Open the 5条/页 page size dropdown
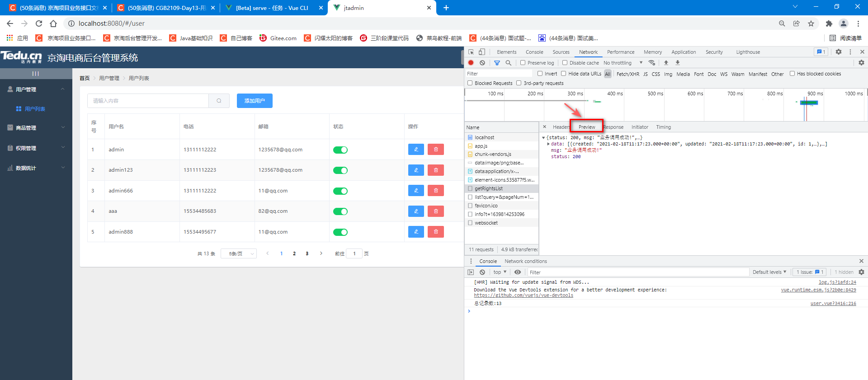The image size is (868, 380). tap(239, 253)
